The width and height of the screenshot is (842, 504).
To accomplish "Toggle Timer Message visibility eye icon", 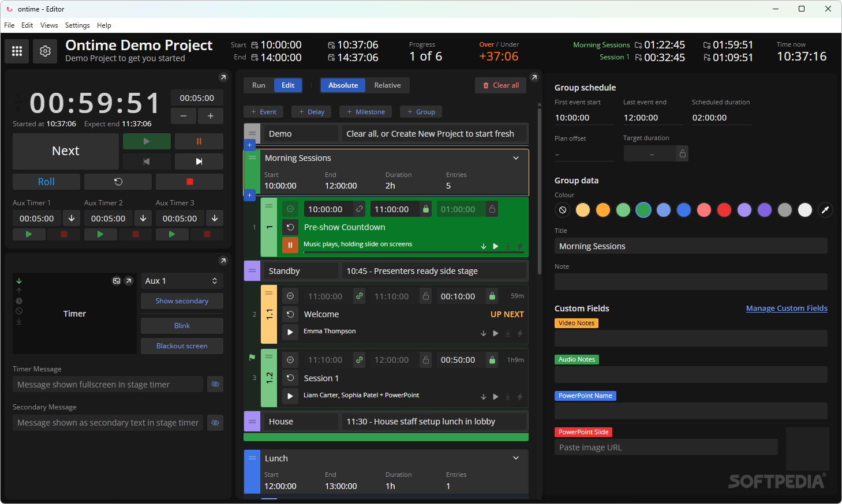I will click(x=215, y=384).
